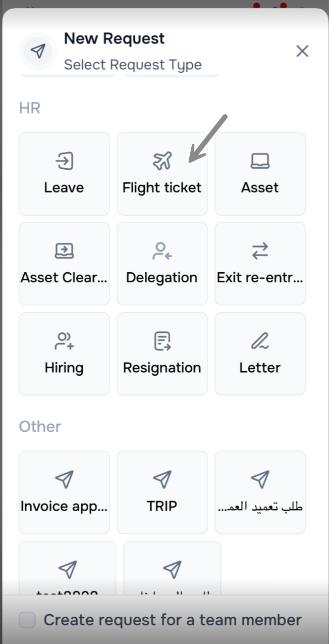The height and width of the screenshot is (644, 329).
Task: Open the Hiring add-person icon
Action: click(x=64, y=341)
